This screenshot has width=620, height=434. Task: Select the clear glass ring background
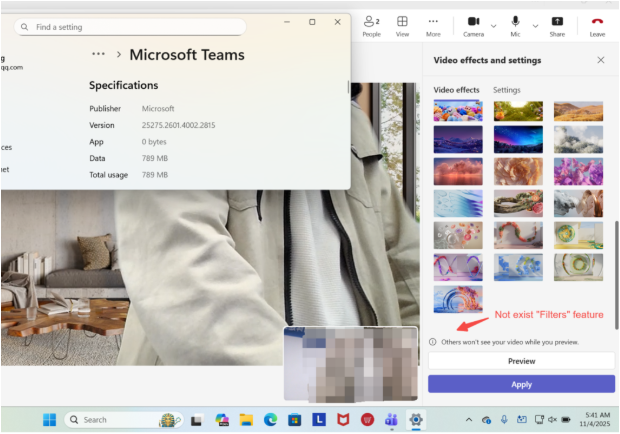(578, 267)
